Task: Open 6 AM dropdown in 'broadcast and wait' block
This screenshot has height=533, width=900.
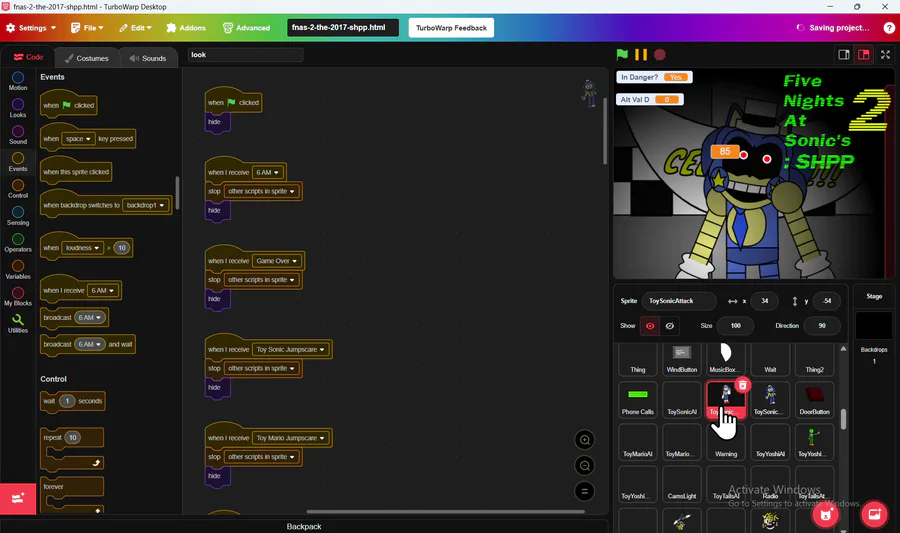Action: pyautogui.click(x=90, y=344)
